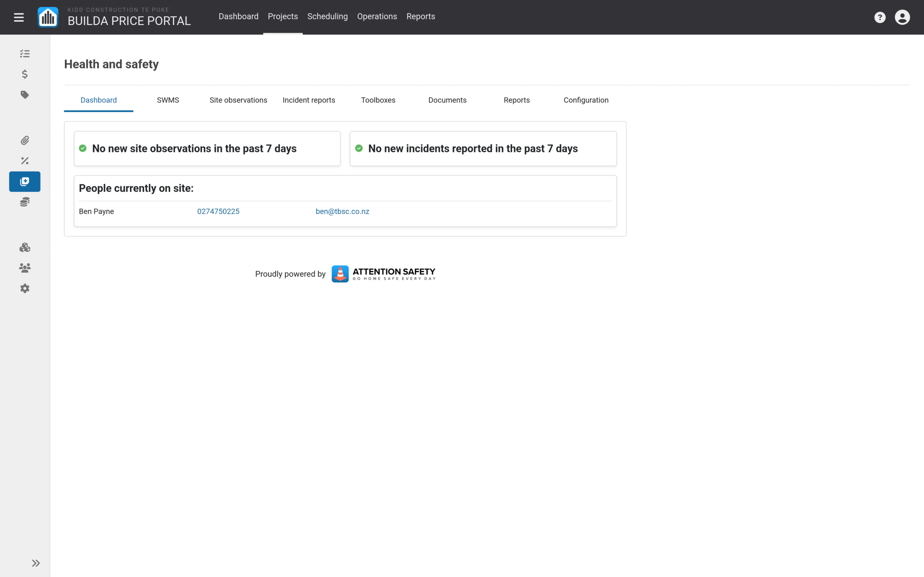Open the checklist icon in sidebar
The height and width of the screenshot is (577, 924).
tap(25, 54)
